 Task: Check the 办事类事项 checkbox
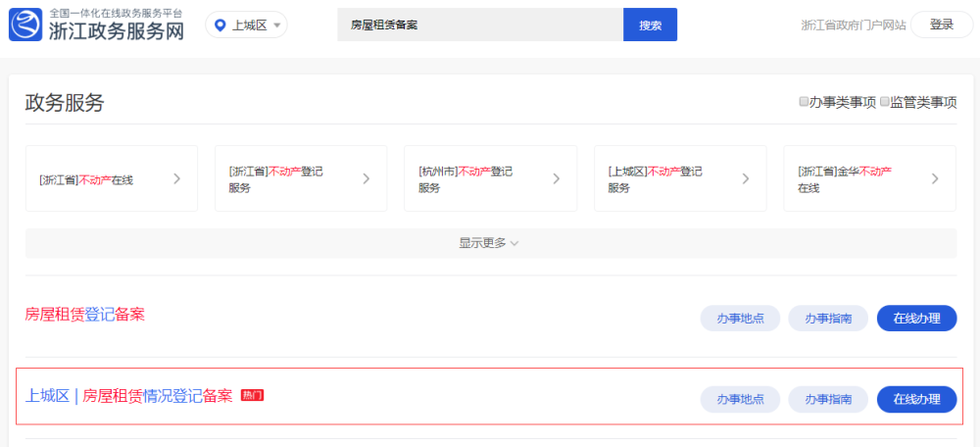[804, 102]
